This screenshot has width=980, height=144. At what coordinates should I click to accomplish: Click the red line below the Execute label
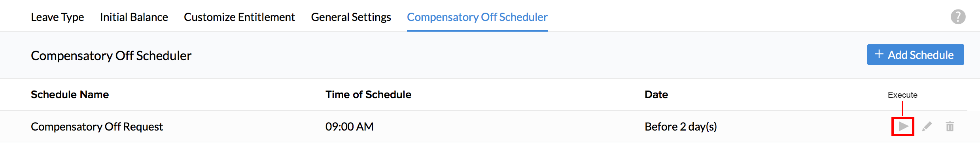[x=902, y=109]
